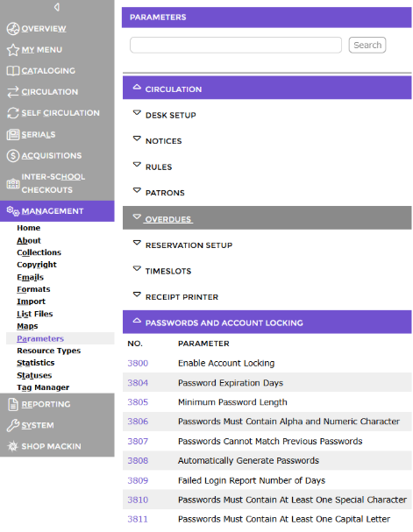Click the parameters search input field
413x532 pixels.
[x=236, y=45]
